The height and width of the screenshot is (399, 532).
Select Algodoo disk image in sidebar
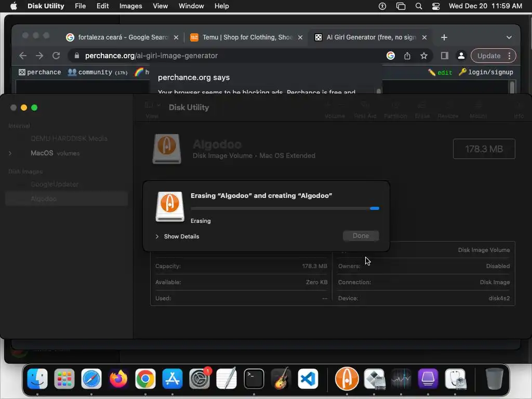[66, 199]
